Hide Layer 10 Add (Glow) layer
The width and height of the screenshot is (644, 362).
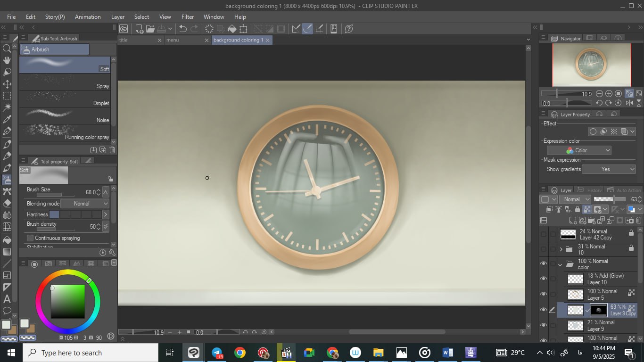pyautogui.click(x=543, y=279)
